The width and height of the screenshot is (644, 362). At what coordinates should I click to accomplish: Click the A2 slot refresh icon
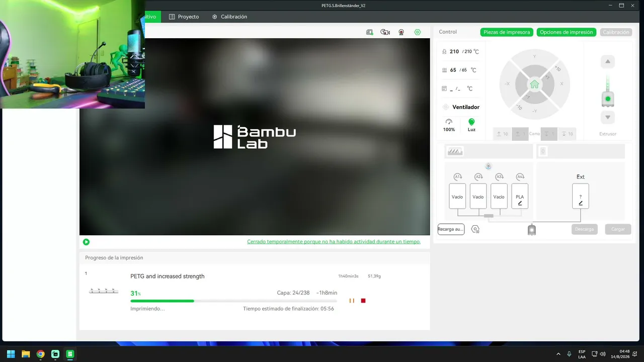[478, 176]
